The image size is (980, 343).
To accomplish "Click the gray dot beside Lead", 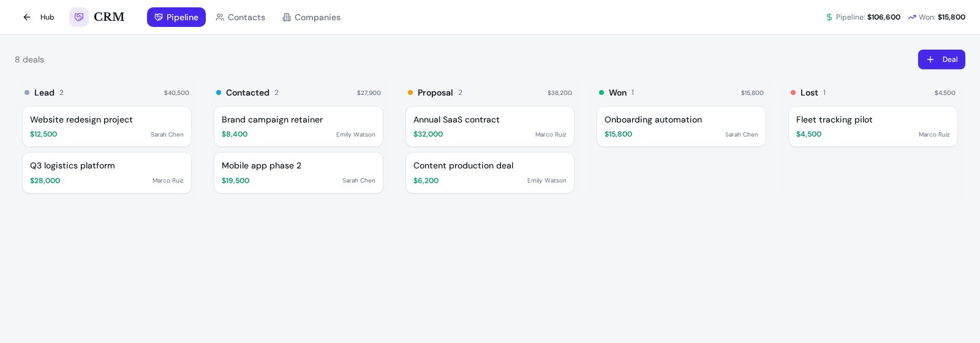I will pyautogui.click(x=27, y=92).
